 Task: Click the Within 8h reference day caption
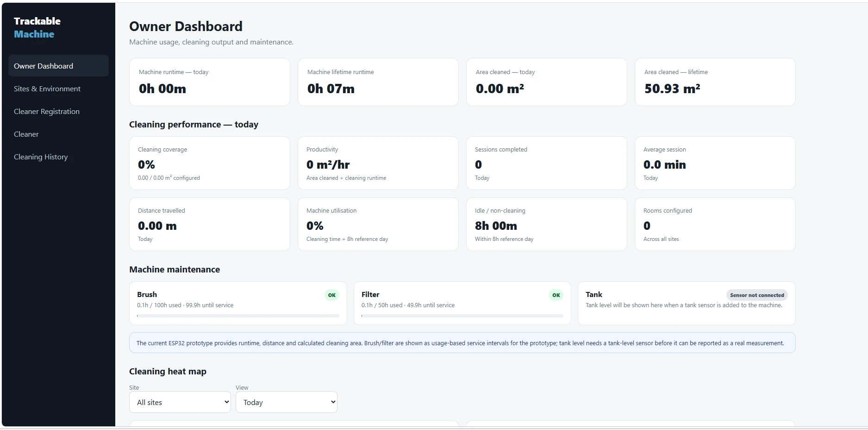pos(504,239)
